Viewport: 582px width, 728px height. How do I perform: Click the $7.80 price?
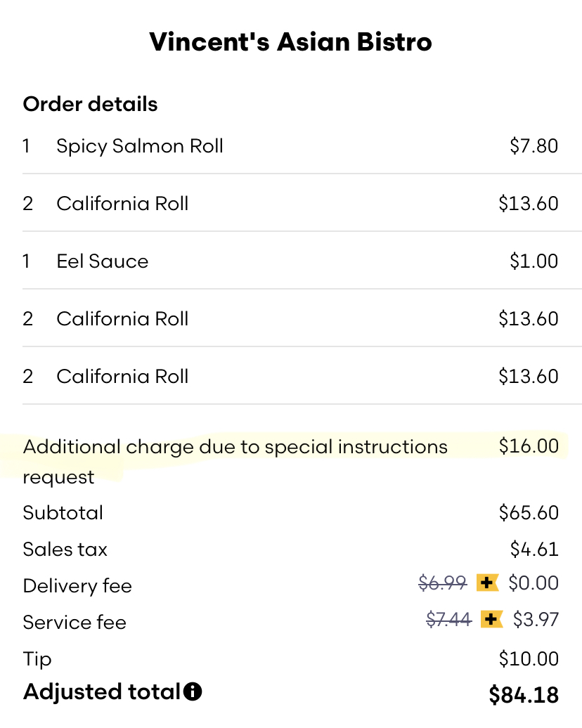533,146
